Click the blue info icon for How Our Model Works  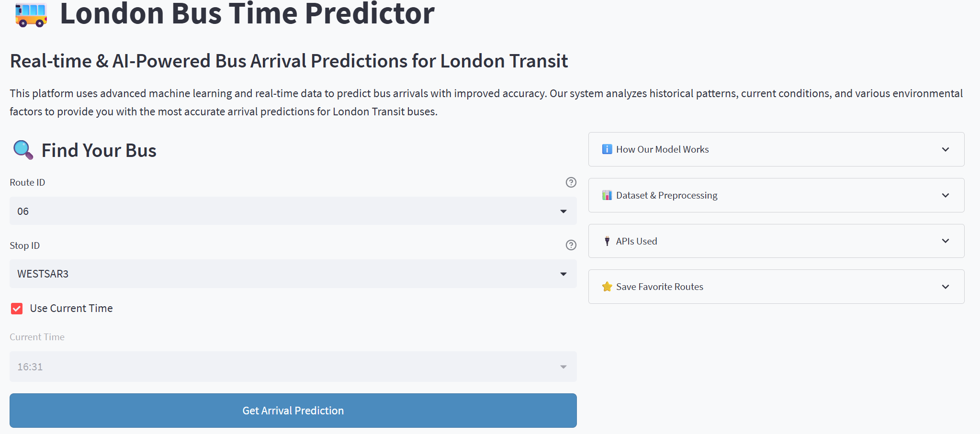[607, 149]
